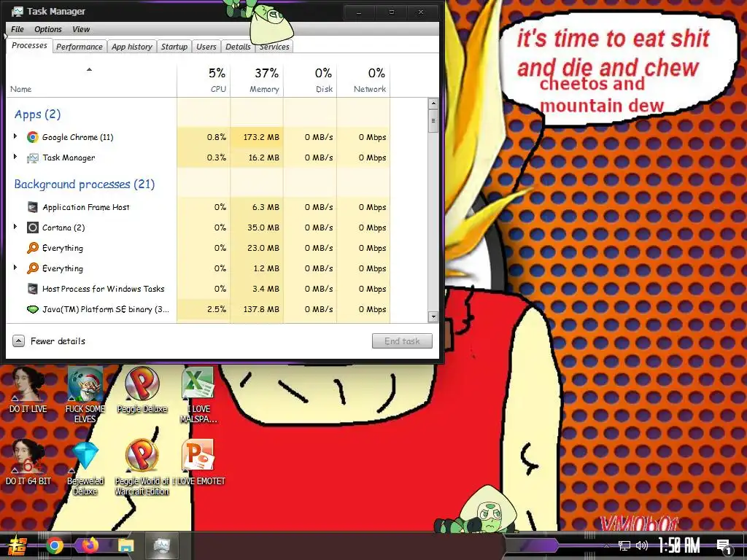Image resolution: width=747 pixels, height=560 pixels.
Task: Switch to the Details tab
Action: click(238, 47)
